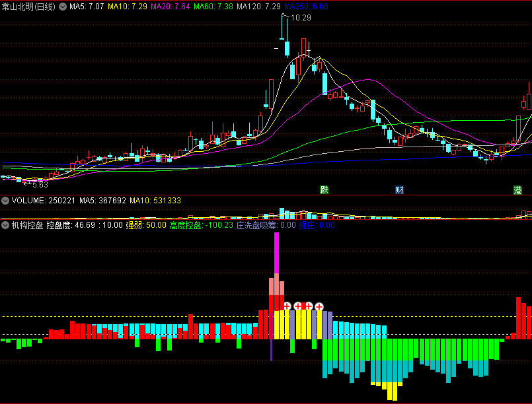Click the 控盘度: 46.69 readout
The image size is (532, 404).
tap(71, 225)
